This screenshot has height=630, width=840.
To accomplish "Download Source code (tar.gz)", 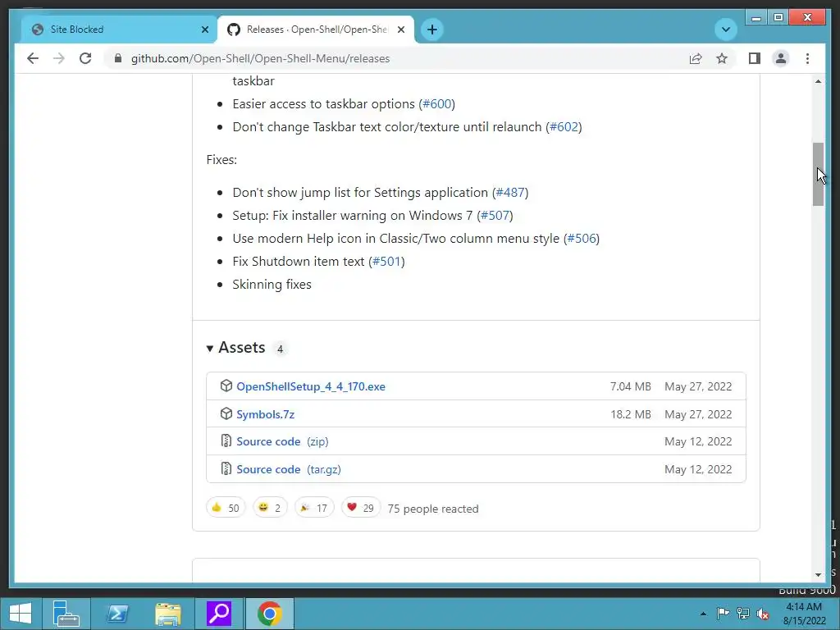I will 288,469.
